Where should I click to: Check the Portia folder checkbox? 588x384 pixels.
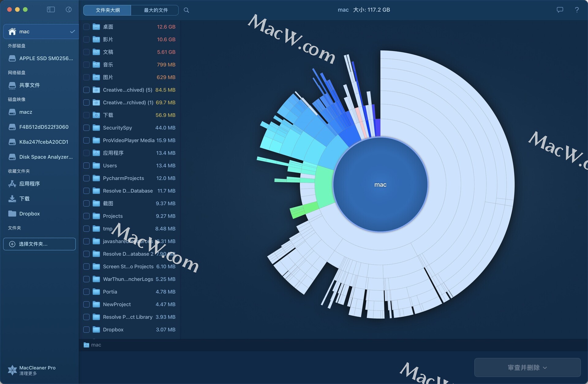click(x=86, y=292)
